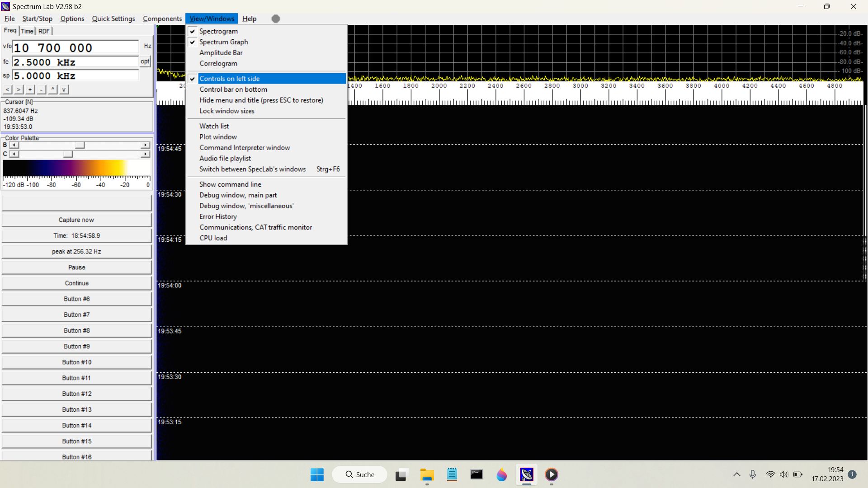Open Wi-Fi network tray icon
This screenshot has height=488, width=868.
pyautogui.click(x=770, y=474)
